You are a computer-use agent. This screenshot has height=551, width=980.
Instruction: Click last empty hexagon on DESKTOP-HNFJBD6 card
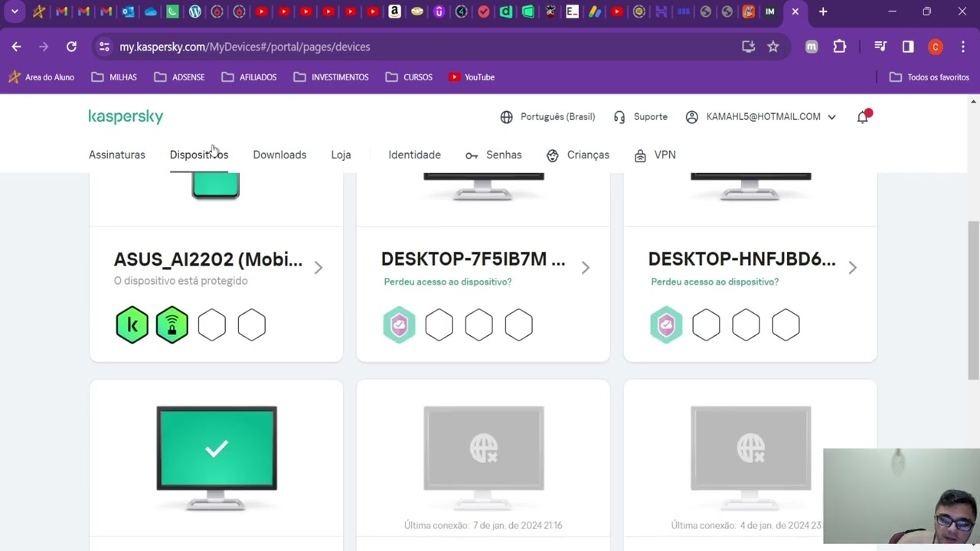tap(786, 325)
